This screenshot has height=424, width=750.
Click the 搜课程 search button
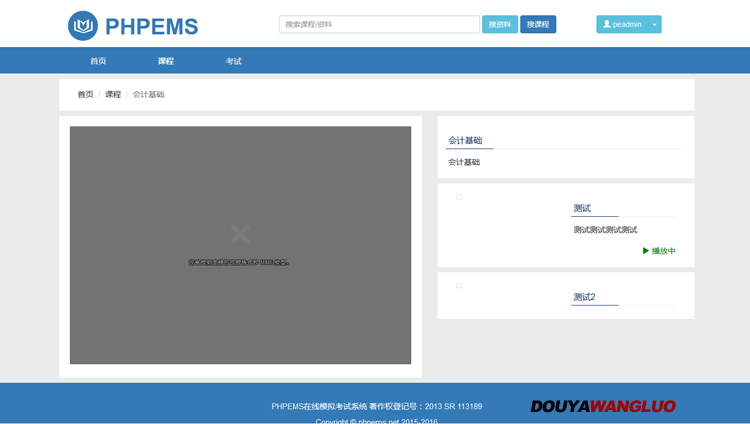[538, 24]
